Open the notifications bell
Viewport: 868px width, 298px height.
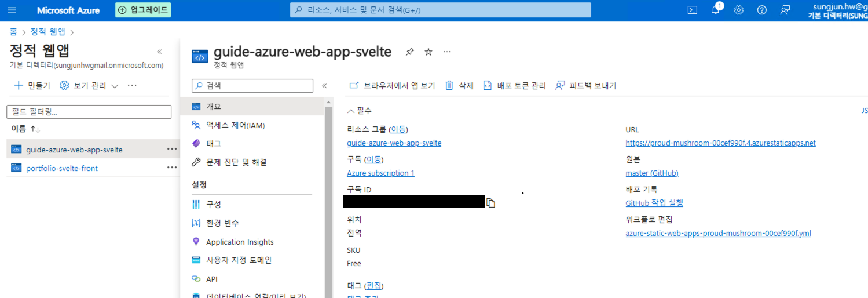tap(716, 10)
